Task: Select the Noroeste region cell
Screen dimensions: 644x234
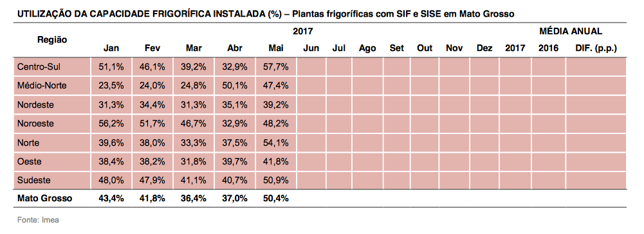Action: click(35, 123)
